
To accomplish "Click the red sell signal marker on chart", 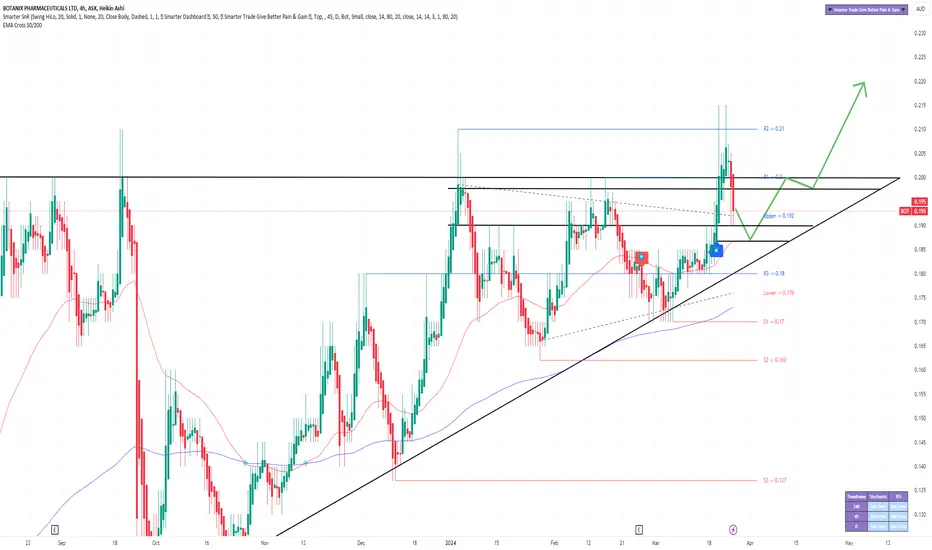I will click(x=641, y=257).
